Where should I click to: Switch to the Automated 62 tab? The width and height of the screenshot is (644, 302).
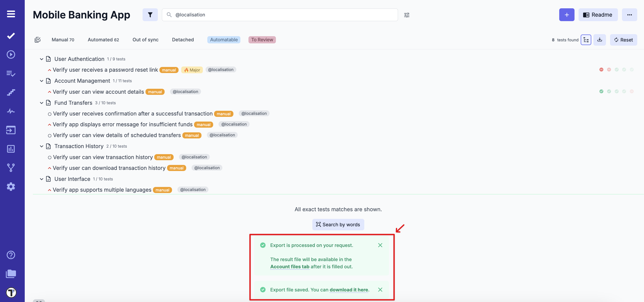[x=103, y=40]
